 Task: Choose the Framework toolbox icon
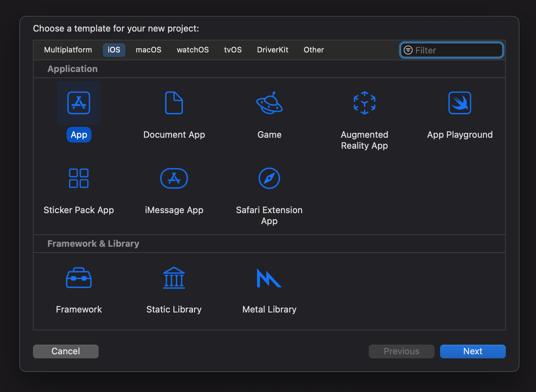click(x=79, y=278)
